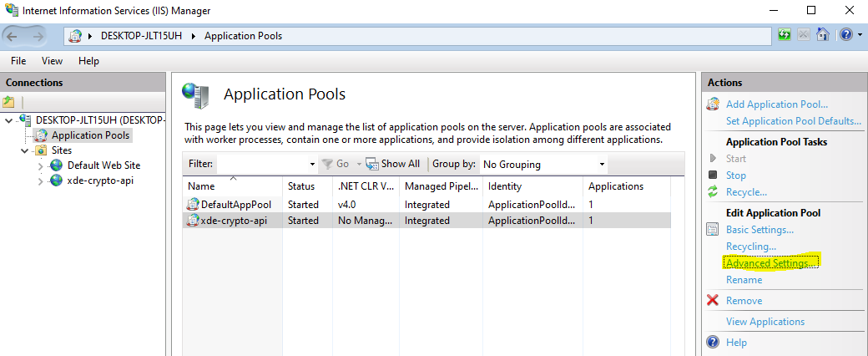This screenshot has height=356, width=868.
Task: Click the Forward navigation arrow
Action: (38, 36)
